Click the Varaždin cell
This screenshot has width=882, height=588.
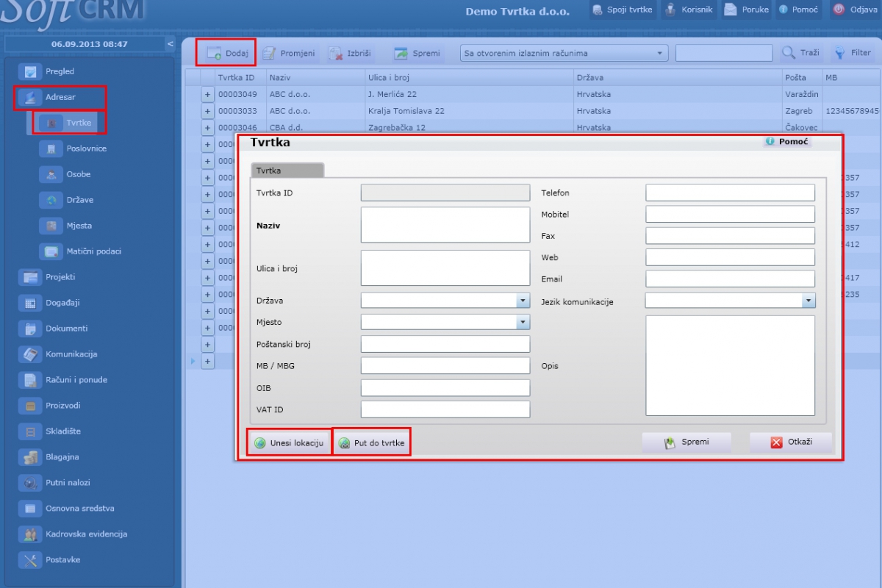802,94
